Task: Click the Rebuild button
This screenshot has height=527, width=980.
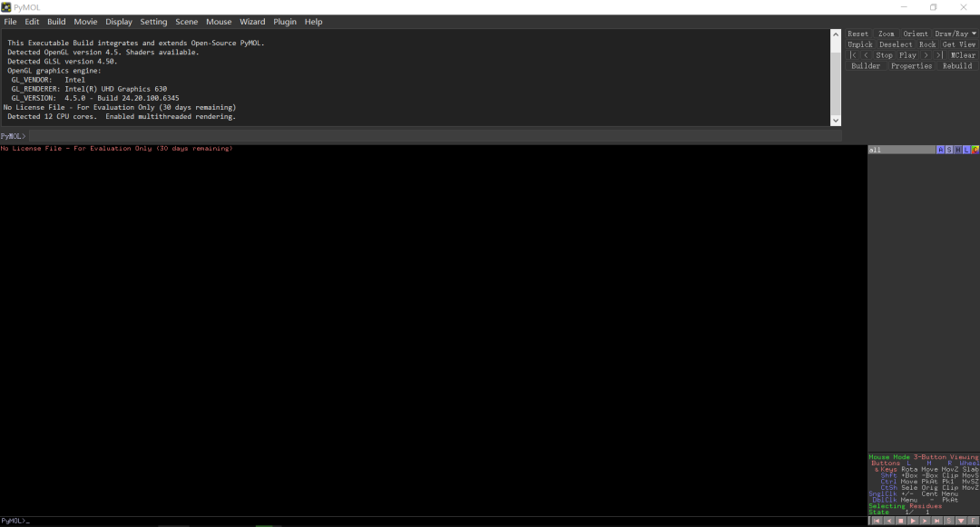Action: 957,65
